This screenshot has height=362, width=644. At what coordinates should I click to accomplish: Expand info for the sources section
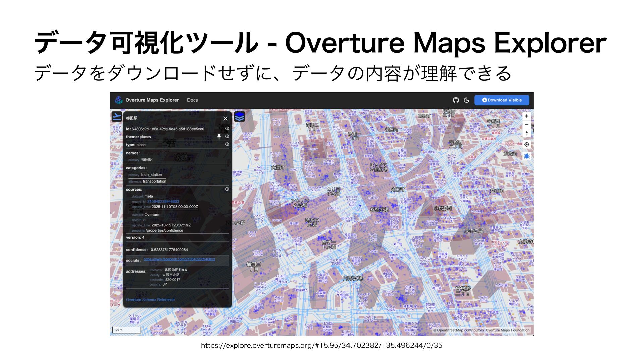coord(227,189)
